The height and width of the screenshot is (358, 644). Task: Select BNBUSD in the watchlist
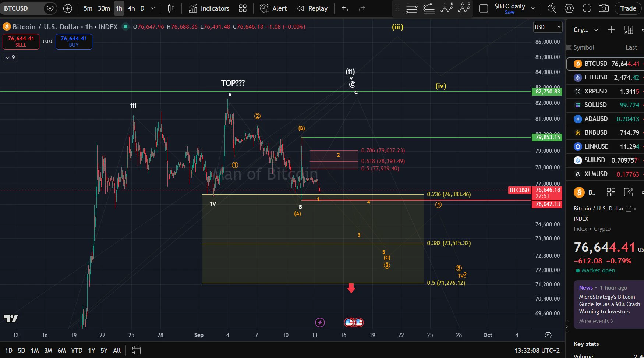pyautogui.click(x=605, y=132)
